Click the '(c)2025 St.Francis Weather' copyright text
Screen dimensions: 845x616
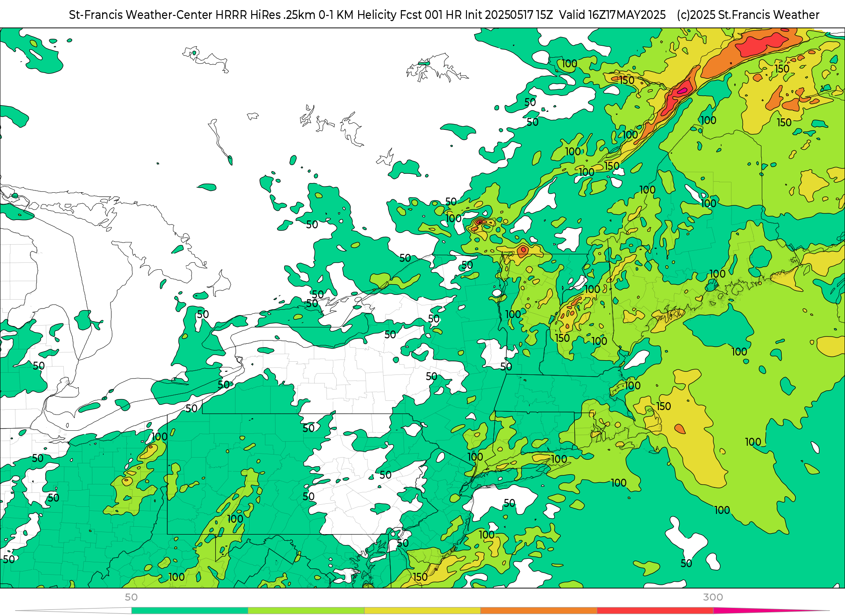click(x=748, y=15)
